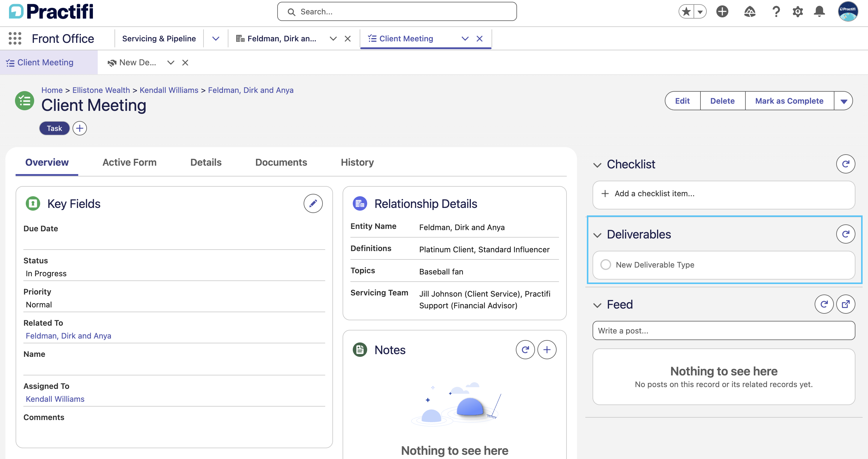868x459 pixels.
Task: Click the Write a post field
Action: [724, 330]
